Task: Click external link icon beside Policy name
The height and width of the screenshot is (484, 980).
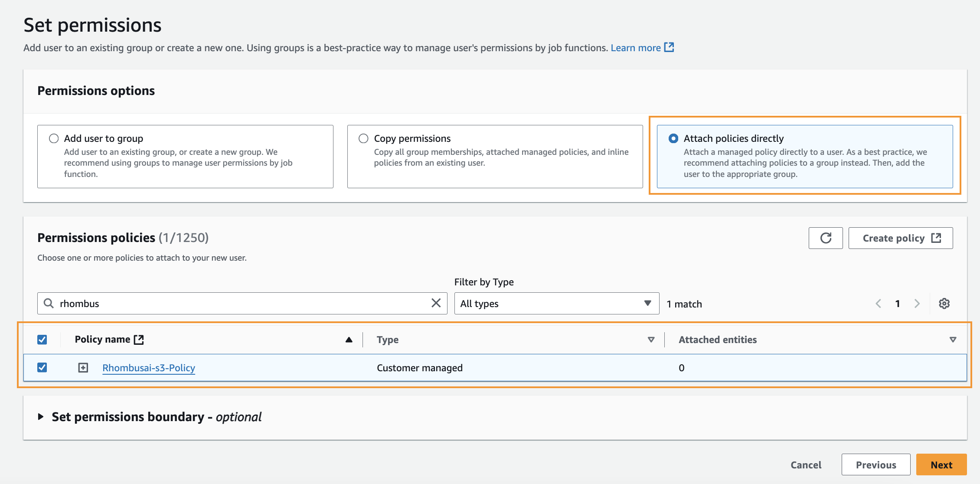Action: (139, 340)
